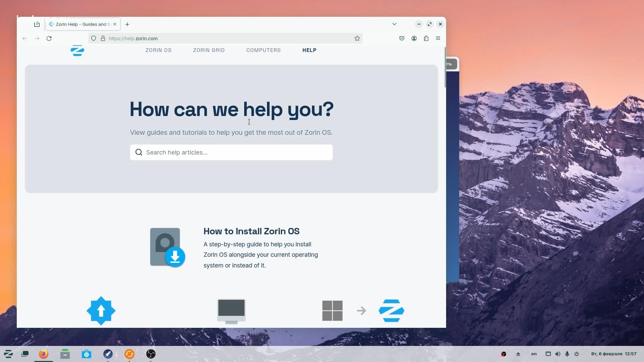644x362 pixels.
Task: Save page to Pocket
Action: 402,39
